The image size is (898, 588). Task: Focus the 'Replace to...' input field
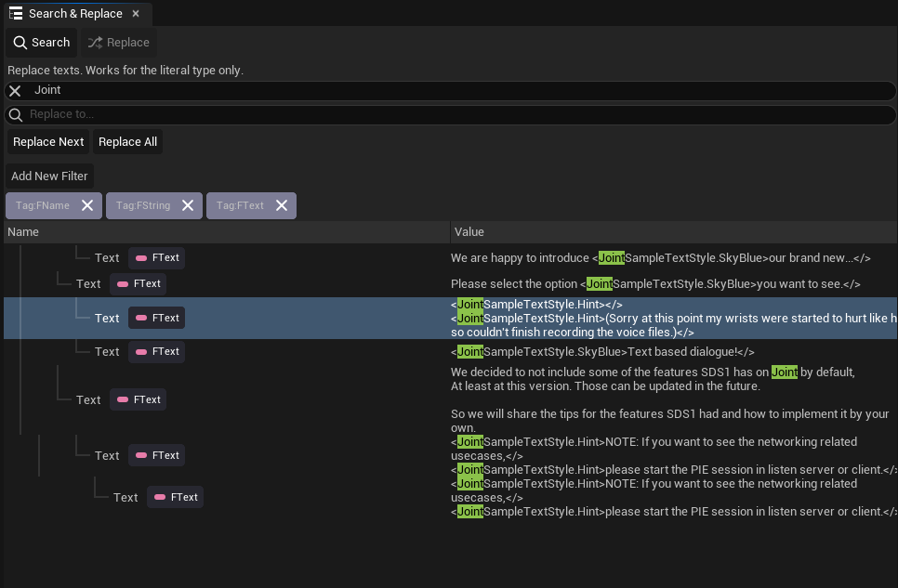click(x=456, y=114)
